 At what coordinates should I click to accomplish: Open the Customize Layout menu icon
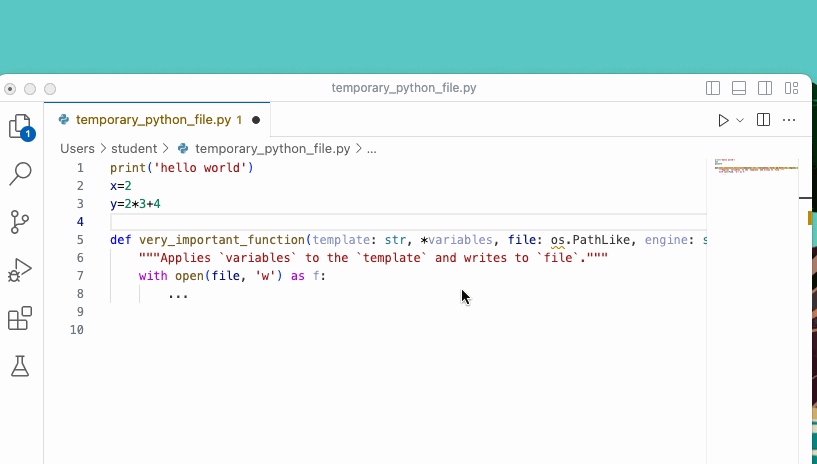[791, 88]
